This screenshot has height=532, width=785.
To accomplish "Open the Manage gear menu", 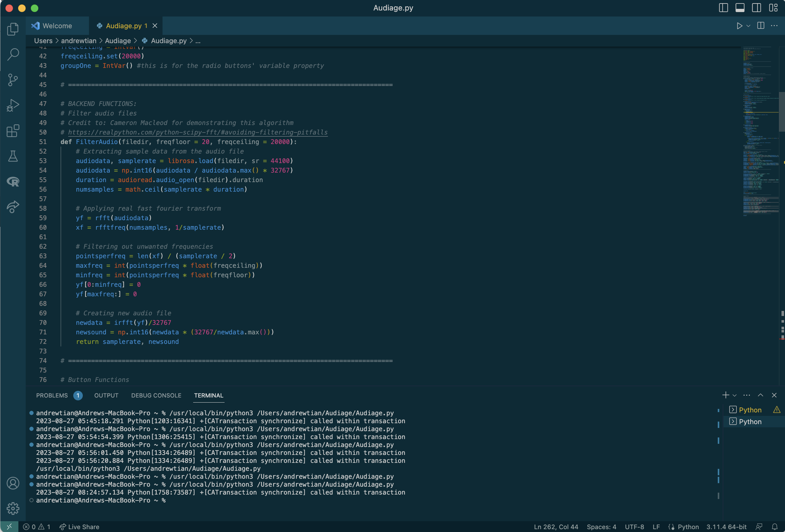I will [13, 508].
